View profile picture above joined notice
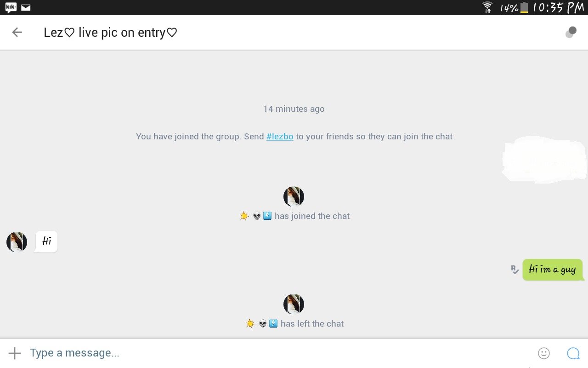The width and height of the screenshot is (588, 368). pos(294,197)
